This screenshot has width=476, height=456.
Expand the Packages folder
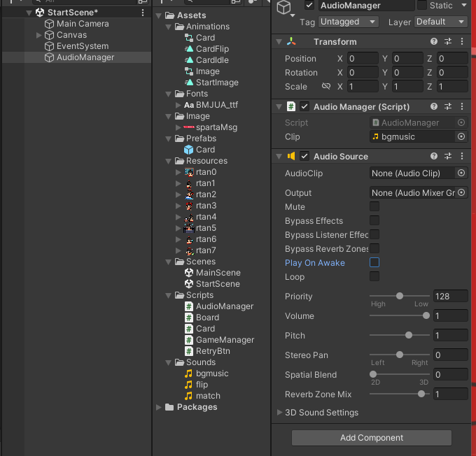(158, 407)
